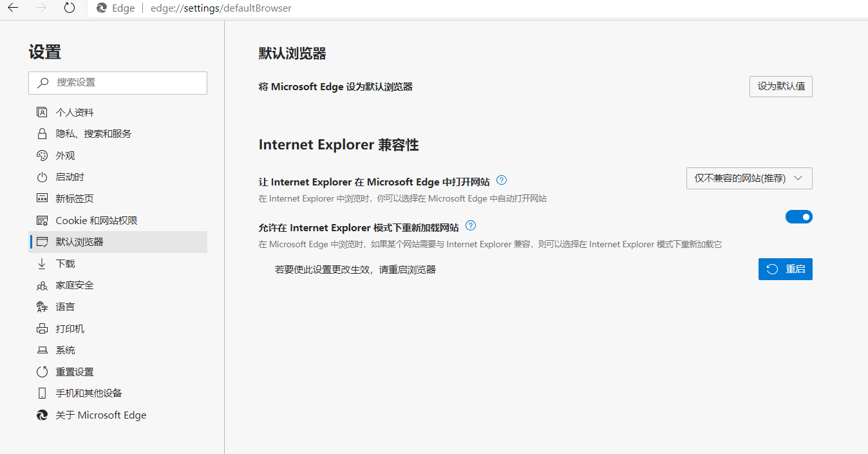Open the 关于 Microsoft Edge page

click(x=101, y=415)
